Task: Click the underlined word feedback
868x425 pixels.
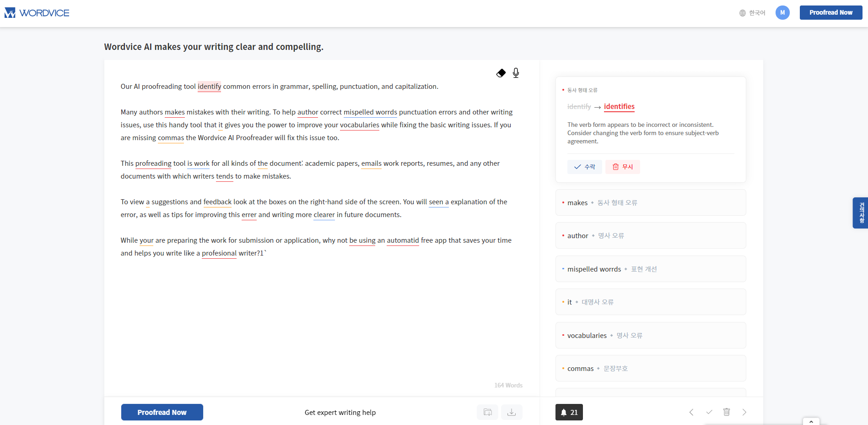Action: point(217,202)
